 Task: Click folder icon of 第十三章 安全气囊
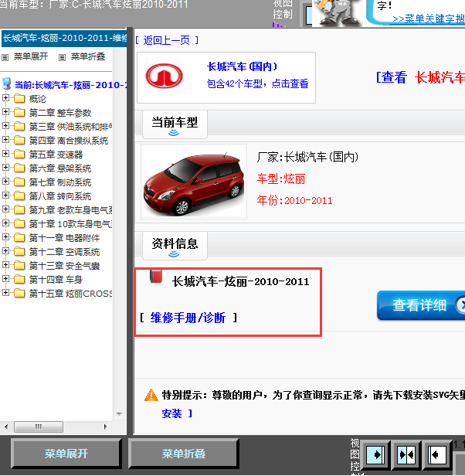pyautogui.click(x=19, y=266)
